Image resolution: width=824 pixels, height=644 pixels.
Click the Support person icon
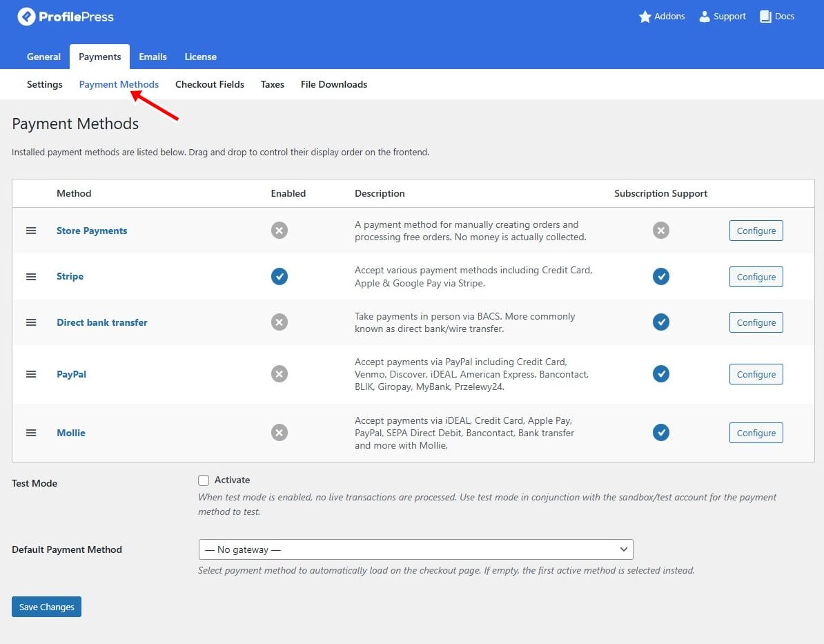click(704, 17)
